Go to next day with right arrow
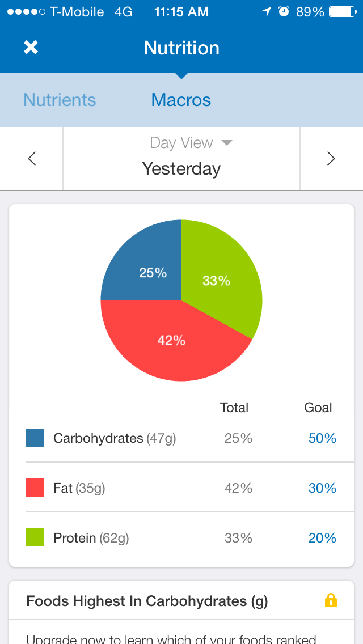363x644 pixels. click(x=331, y=159)
